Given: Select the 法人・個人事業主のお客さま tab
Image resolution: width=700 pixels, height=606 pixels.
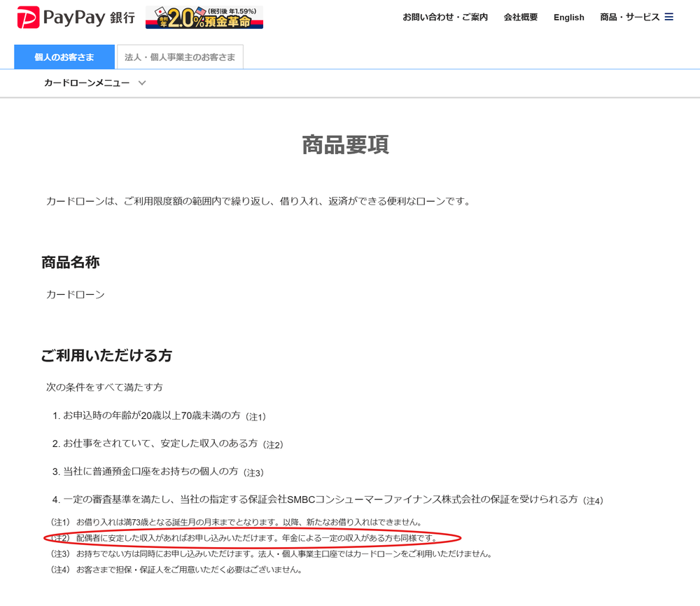Looking at the screenshot, I should (x=180, y=57).
